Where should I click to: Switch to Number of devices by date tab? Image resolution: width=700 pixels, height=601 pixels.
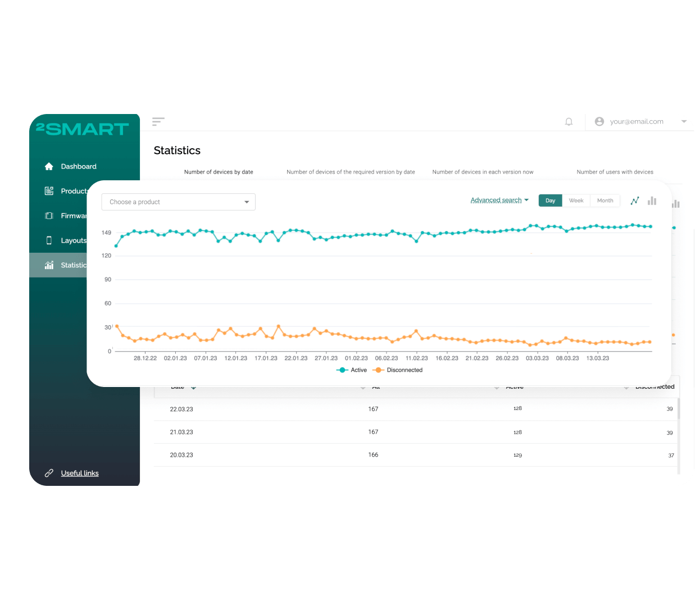click(x=219, y=172)
